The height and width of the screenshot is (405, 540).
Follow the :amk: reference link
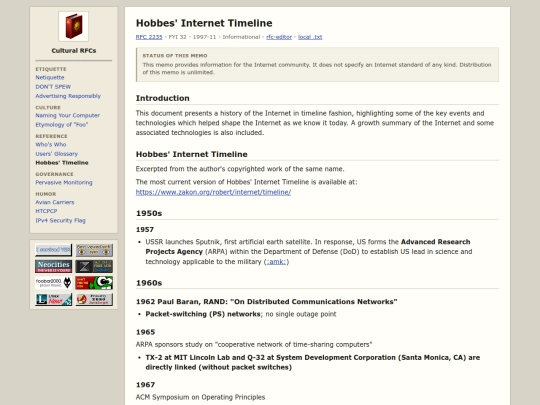[x=276, y=262]
